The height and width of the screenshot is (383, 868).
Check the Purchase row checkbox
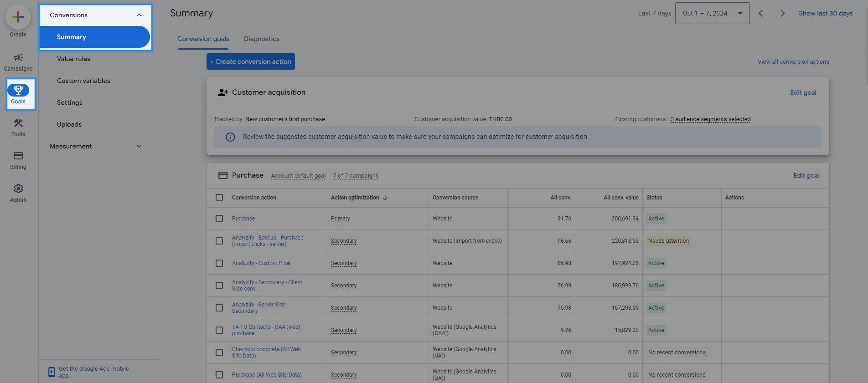click(x=219, y=219)
